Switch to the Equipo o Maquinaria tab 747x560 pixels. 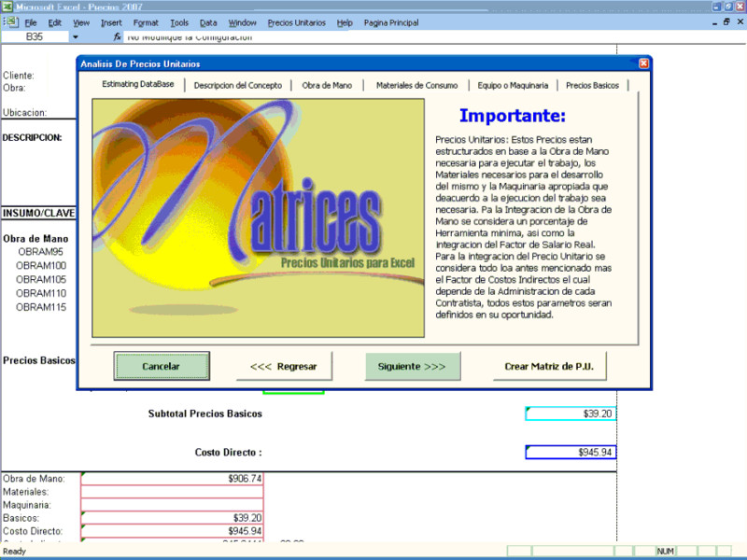tap(513, 85)
